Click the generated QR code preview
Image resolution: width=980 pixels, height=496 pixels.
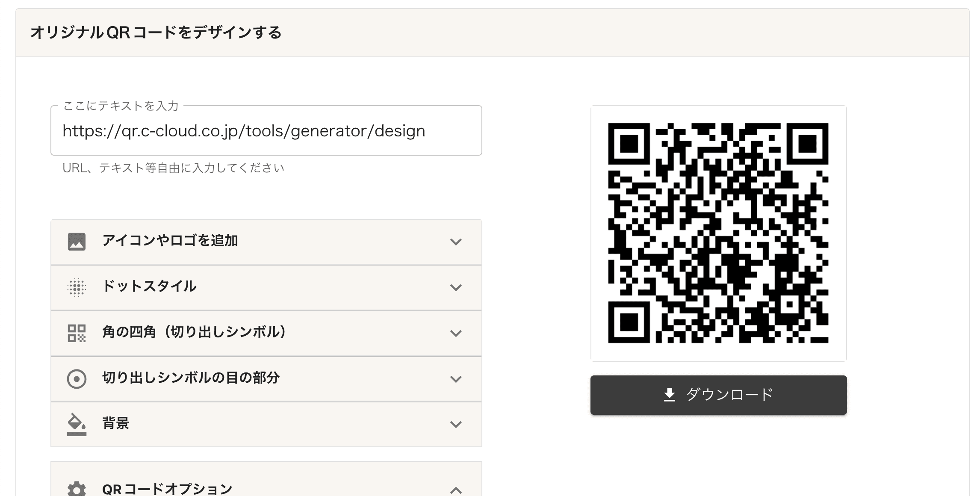(x=718, y=233)
